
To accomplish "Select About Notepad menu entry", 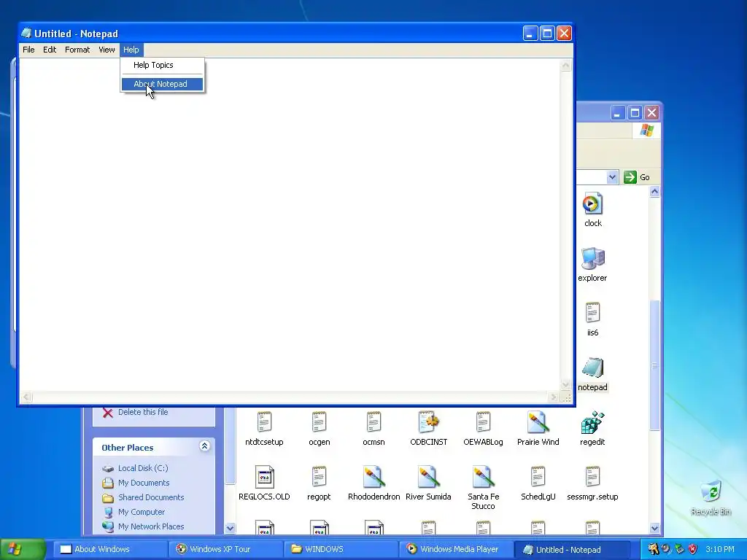I will (163, 84).
